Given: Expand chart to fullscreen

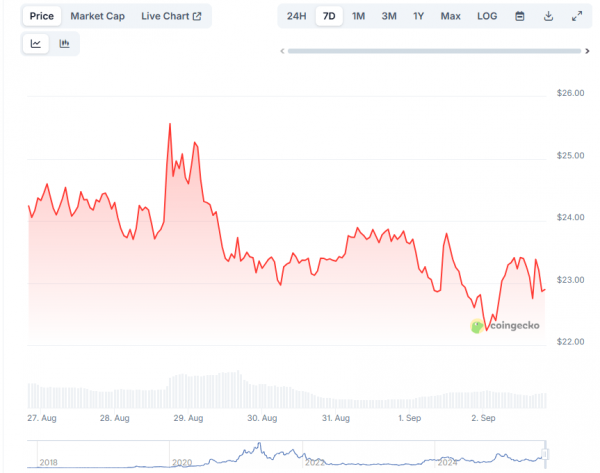Looking at the screenshot, I should [577, 16].
